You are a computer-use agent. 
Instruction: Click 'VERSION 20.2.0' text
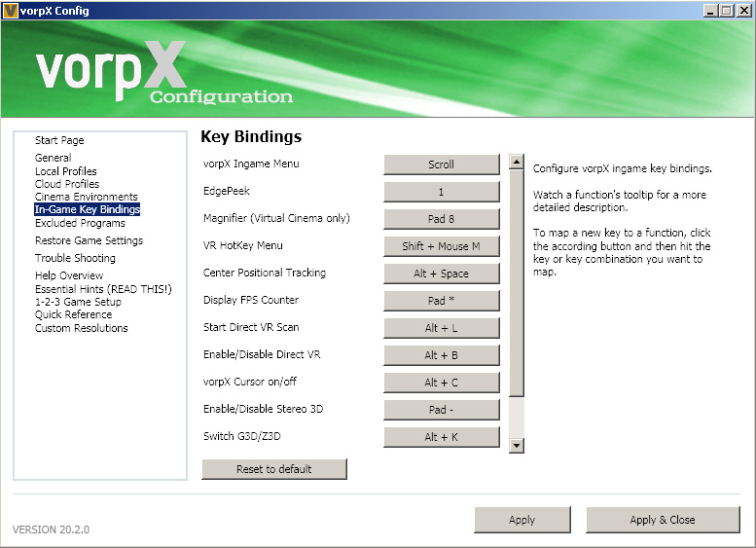point(52,530)
